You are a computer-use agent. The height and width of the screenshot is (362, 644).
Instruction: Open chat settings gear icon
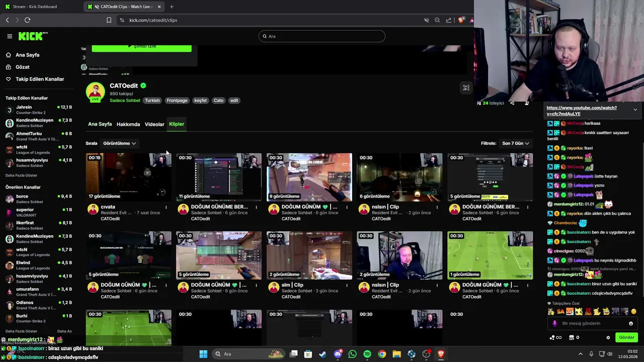pyautogui.click(x=608, y=337)
